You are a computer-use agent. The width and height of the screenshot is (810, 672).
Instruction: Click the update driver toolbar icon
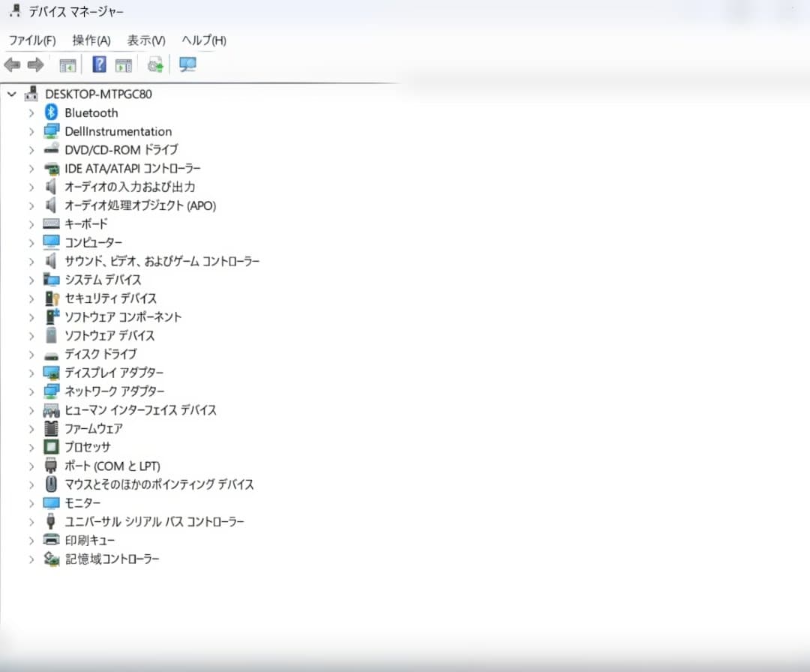coord(155,65)
